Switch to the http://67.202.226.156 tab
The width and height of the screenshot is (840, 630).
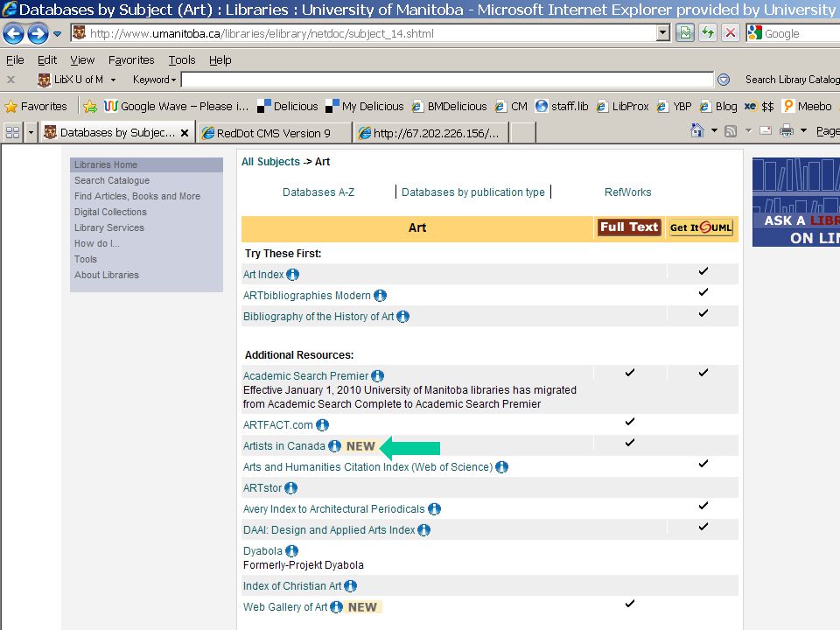[x=430, y=133]
